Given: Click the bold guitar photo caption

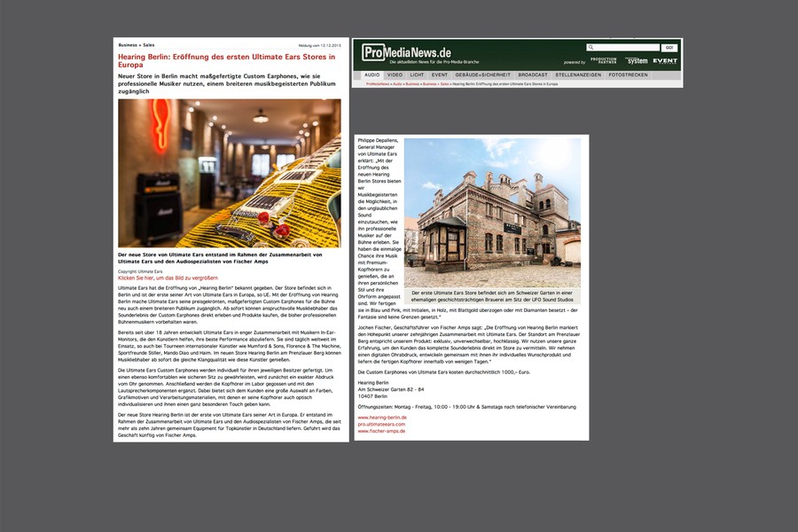Looking at the screenshot, I should click(220, 258).
